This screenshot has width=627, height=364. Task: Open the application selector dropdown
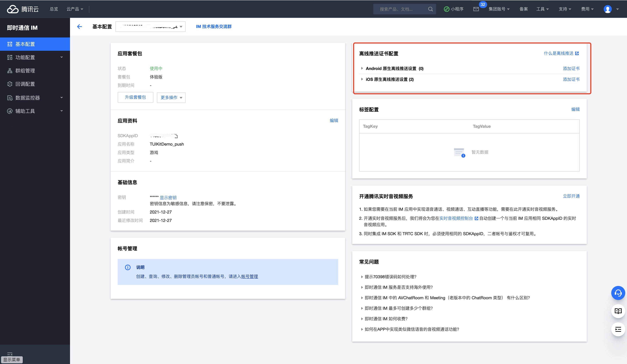click(150, 27)
